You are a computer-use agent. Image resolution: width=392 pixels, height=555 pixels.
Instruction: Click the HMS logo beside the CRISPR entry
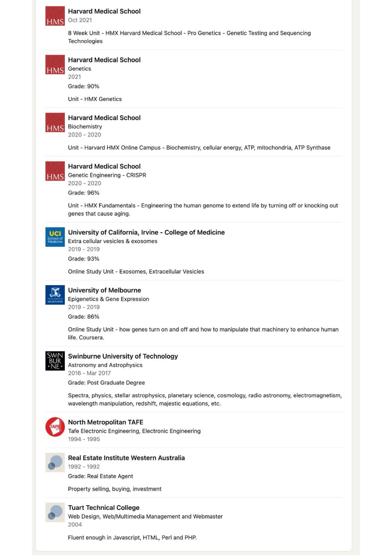(x=55, y=171)
